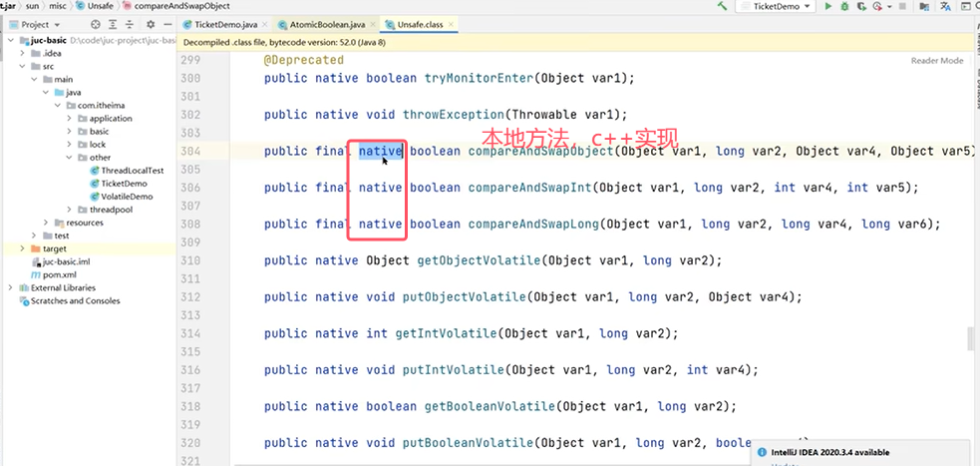Screen dimensions: 980x466
Task: Build project with the hammer icon
Action: (722, 6)
